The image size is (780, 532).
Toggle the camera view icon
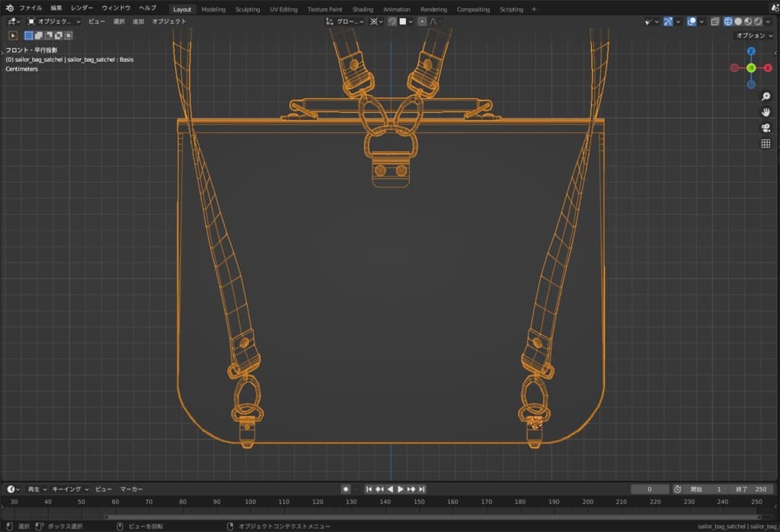tap(766, 128)
